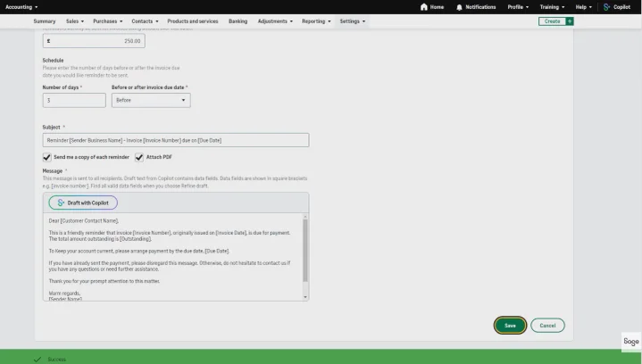Click the Save button
642x364 pixels.
[510, 326]
